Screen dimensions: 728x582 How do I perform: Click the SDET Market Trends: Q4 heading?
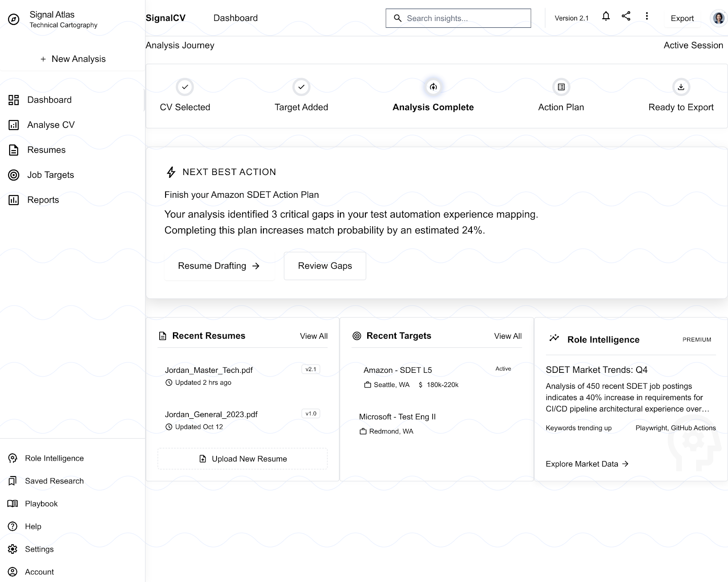point(597,370)
